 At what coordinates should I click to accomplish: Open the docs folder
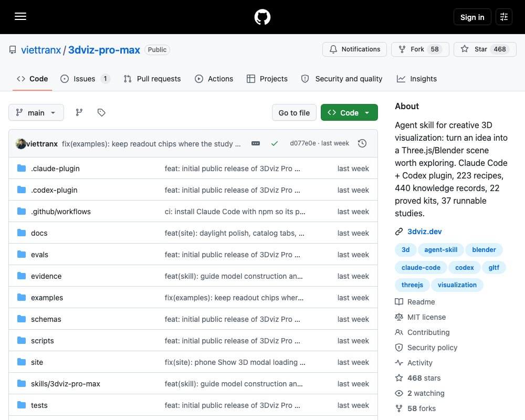[x=39, y=233]
